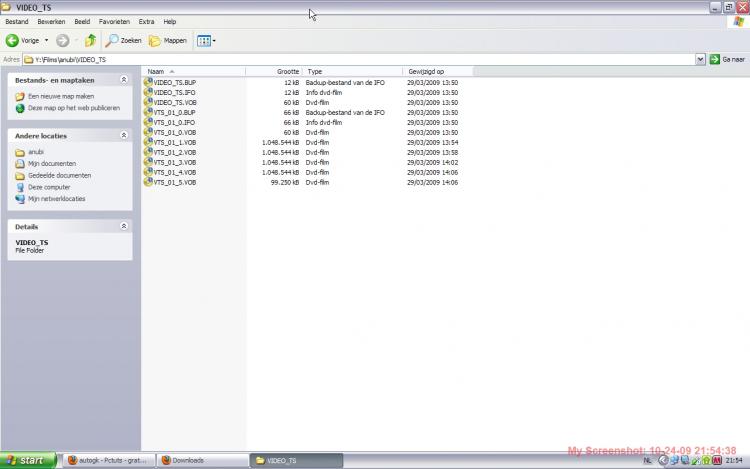750x469 pixels.
Task: Open Mijn documenten link
Action: (x=52, y=164)
